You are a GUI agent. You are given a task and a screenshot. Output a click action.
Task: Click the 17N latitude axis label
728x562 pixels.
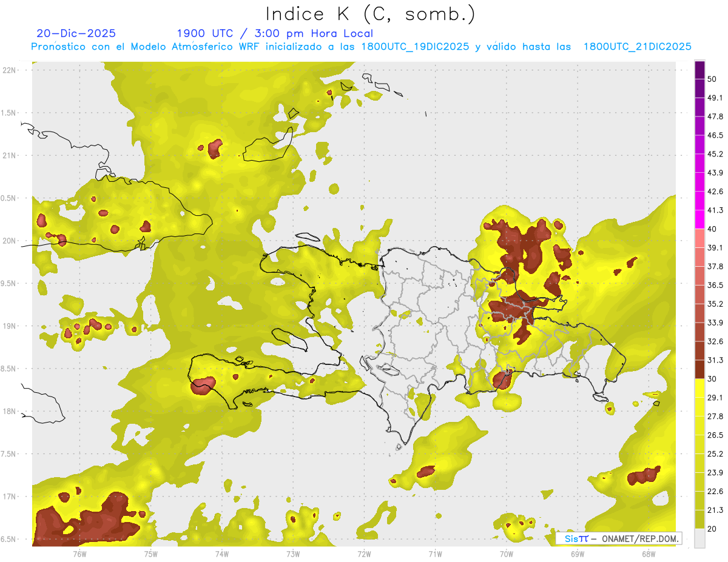pyautogui.click(x=11, y=497)
